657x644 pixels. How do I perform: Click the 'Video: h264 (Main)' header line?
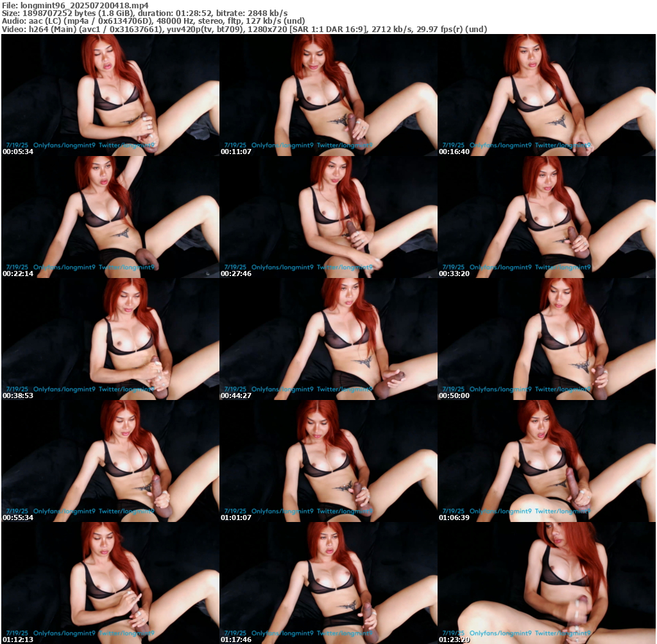[244, 30]
